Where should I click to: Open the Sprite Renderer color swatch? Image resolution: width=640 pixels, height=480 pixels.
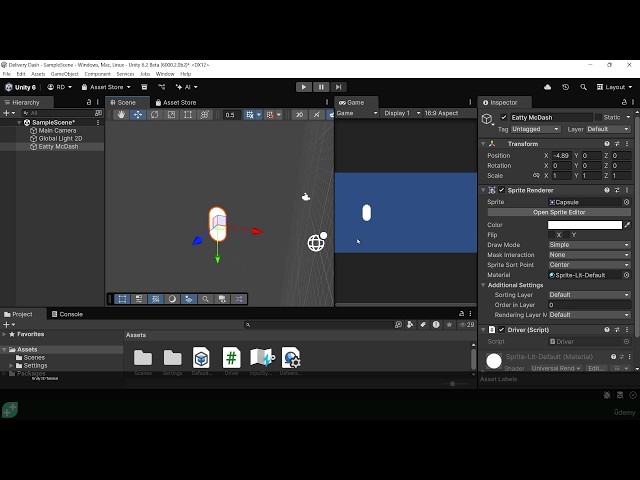point(584,225)
